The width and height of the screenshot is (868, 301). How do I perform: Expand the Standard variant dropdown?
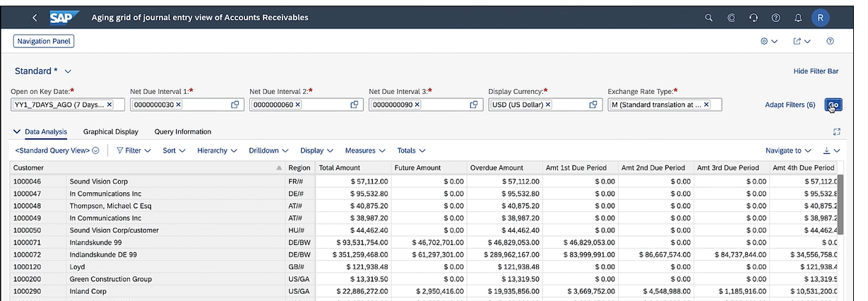[69, 71]
